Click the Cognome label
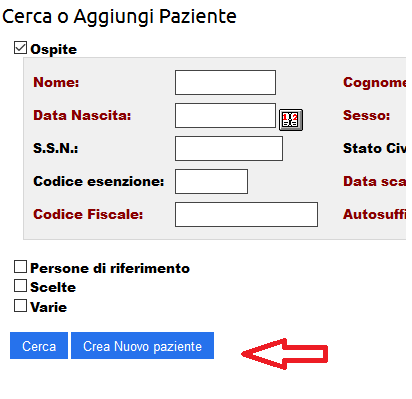412x399 pixels. [374, 82]
